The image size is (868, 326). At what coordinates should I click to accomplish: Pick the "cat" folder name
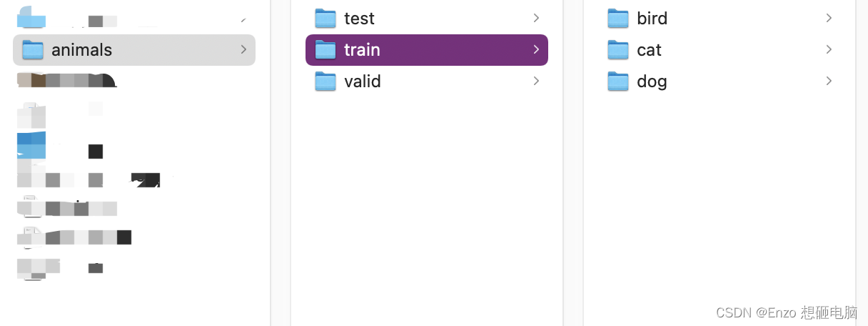(649, 50)
